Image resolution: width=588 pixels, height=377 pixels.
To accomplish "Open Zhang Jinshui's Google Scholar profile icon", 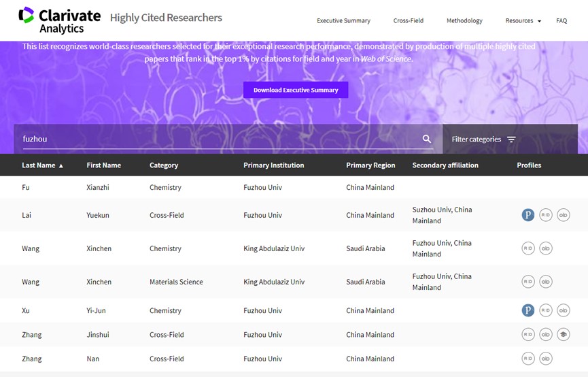I will (563, 334).
